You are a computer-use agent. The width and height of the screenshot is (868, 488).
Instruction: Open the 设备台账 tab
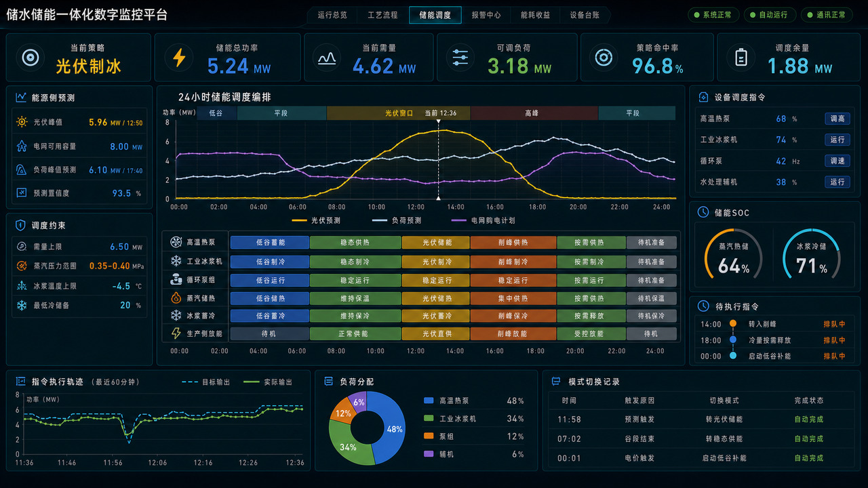tap(585, 15)
